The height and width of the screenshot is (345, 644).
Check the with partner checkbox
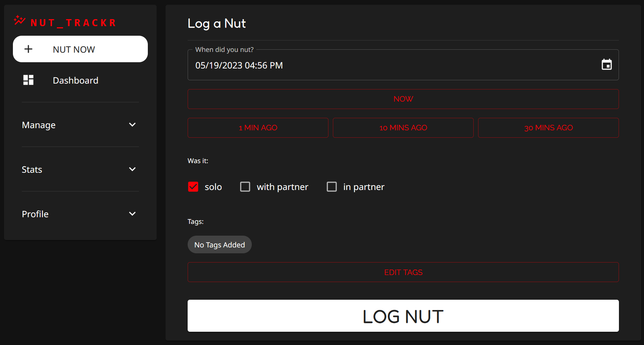click(x=245, y=187)
